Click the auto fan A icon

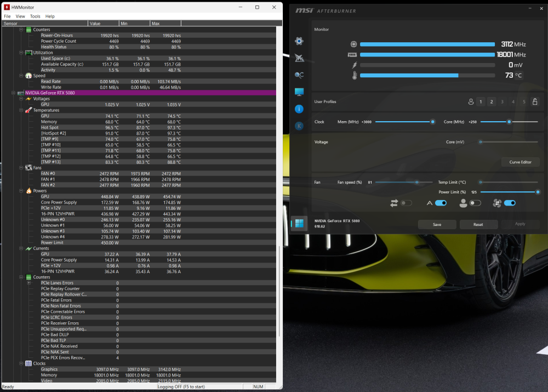430,203
